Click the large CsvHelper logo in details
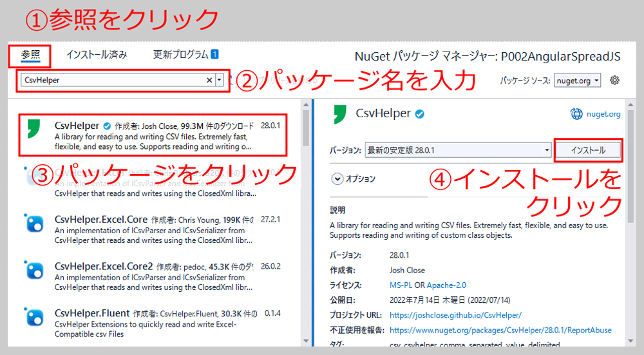644x355 pixels. pos(341,114)
